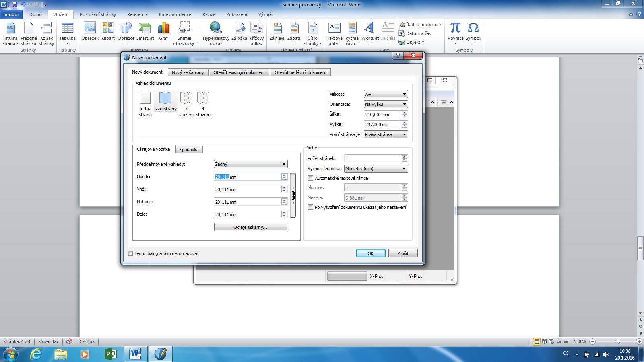
Task: Select Dvojstrany facing pages layout
Action: tap(165, 101)
